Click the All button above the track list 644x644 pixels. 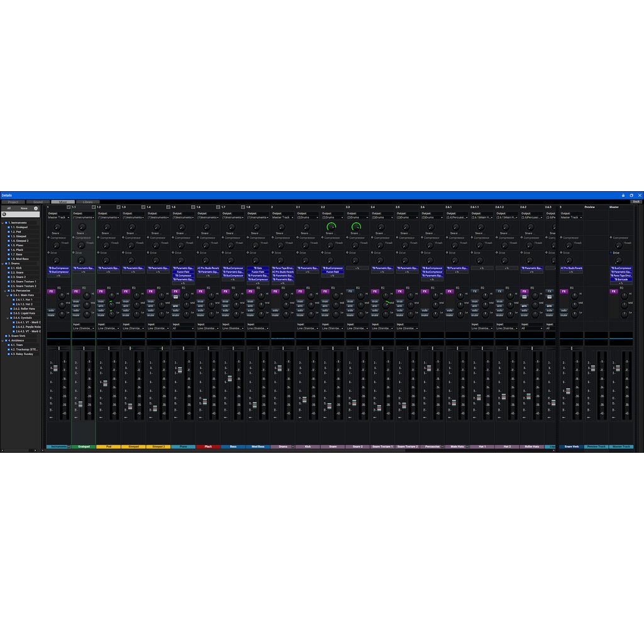tap(9, 208)
